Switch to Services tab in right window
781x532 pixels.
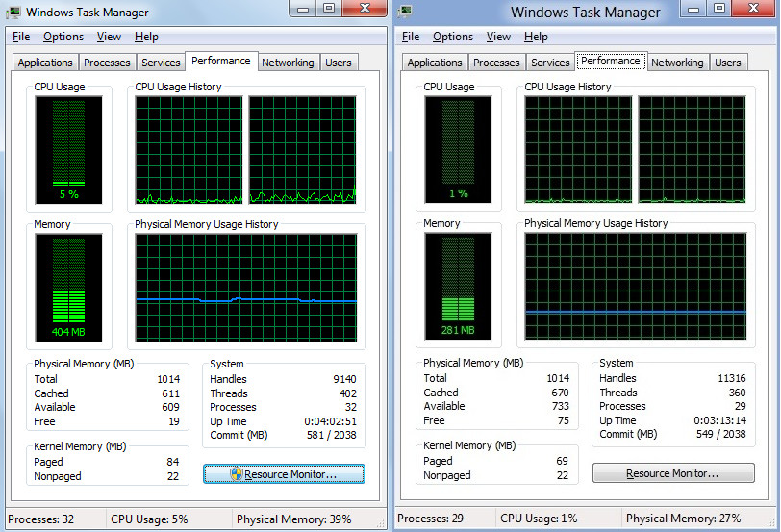[550, 63]
